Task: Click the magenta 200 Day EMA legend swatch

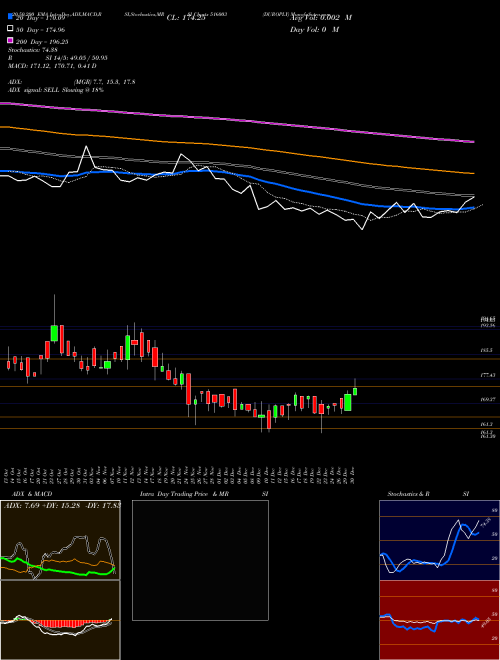Action: pyautogui.click(x=10, y=40)
